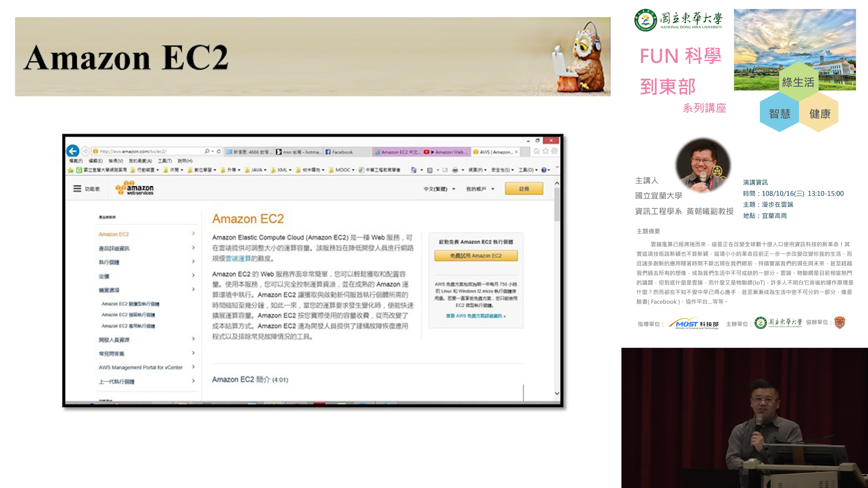Open the hamburger menu icon beside AWS logo

click(77, 189)
